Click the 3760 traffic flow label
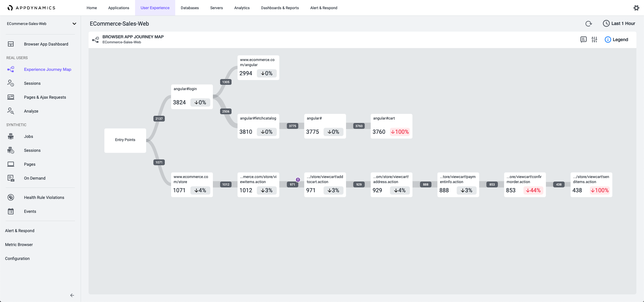This screenshot has width=644, height=302. (359, 126)
